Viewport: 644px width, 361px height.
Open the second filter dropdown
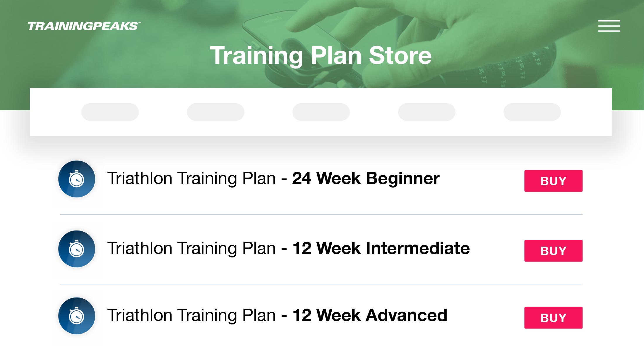tap(216, 112)
